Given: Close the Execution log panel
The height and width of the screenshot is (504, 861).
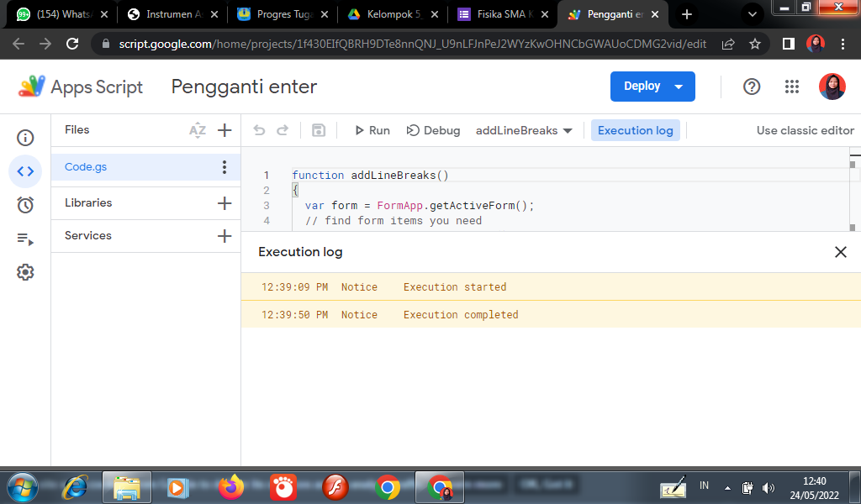Looking at the screenshot, I should [x=840, y=252].
